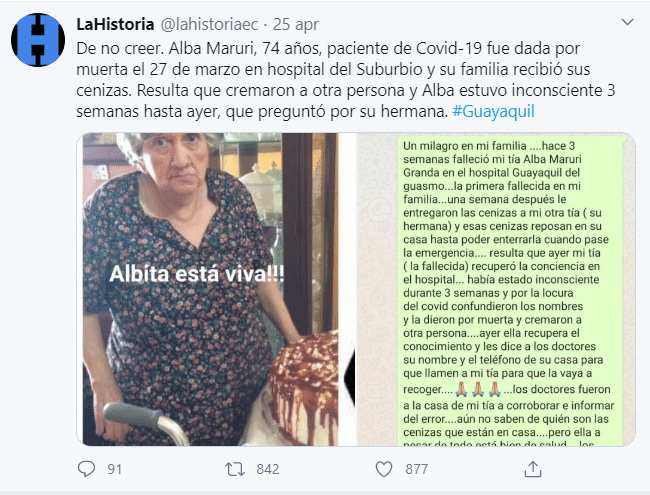The width and height of the screenshot is (650, 495).
Task: Click the 91 replies count
Action: pos(115,469)
